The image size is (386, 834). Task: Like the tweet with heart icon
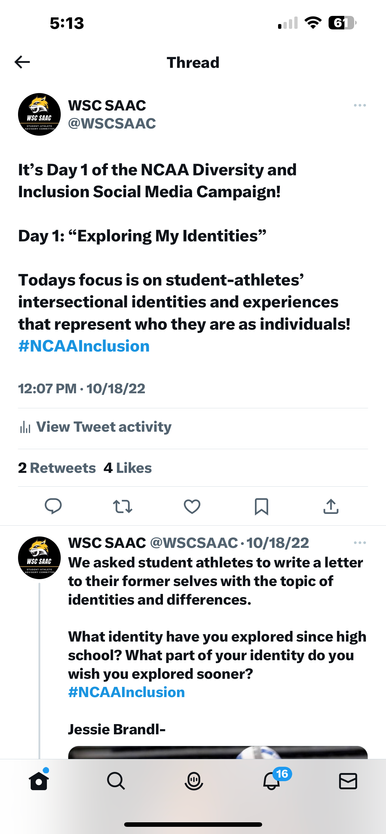click(192, 506)
